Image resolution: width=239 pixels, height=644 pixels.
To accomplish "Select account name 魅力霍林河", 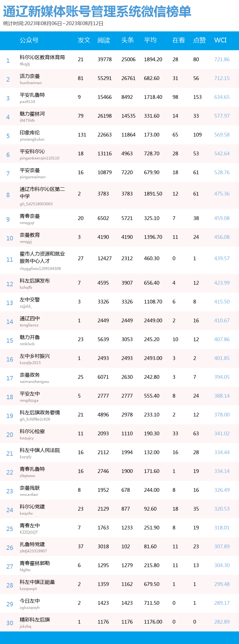I will click(32, 114).
